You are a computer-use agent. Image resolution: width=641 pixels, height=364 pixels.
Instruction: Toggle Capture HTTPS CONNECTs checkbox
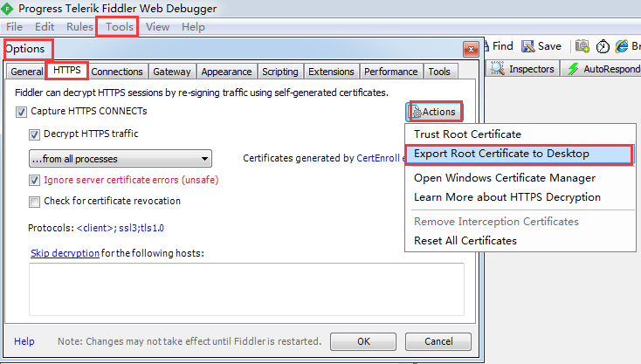tap(22, 112)
